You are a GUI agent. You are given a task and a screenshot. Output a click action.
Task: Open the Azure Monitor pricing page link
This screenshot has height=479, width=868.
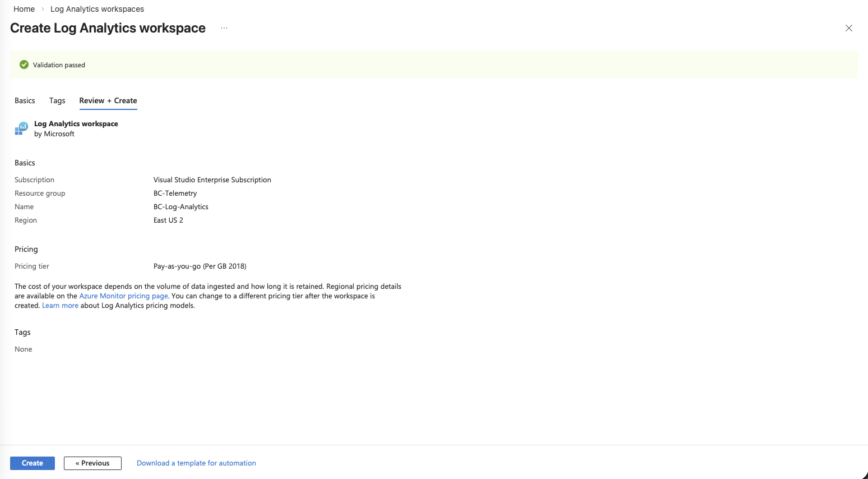tap(123, 296)
